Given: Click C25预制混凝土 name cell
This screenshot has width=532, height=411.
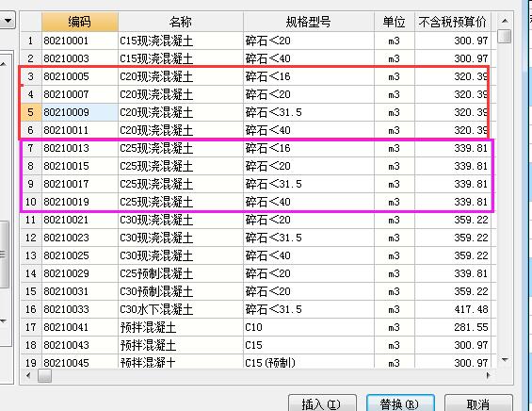Looking at the screenshot, I should tap(181, 273).
